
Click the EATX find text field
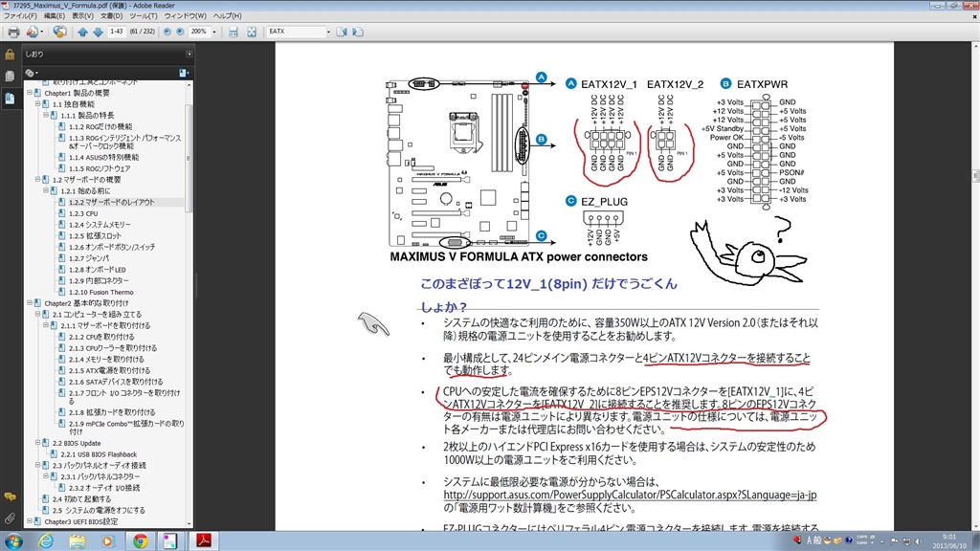295,32
